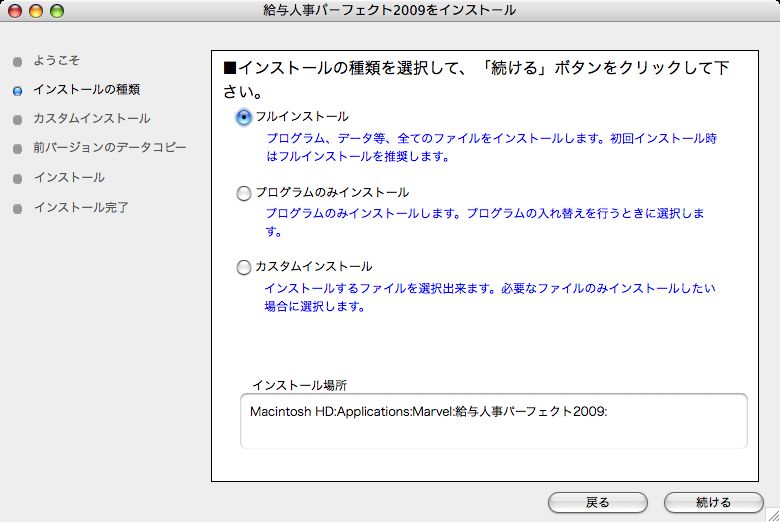
Task: Click インストール完了 step in sidebar
Action: point(81,208)
